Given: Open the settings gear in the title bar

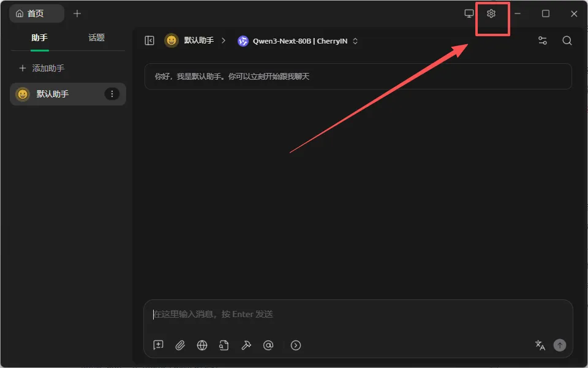Looking at the screenshot, I should 491,13.
